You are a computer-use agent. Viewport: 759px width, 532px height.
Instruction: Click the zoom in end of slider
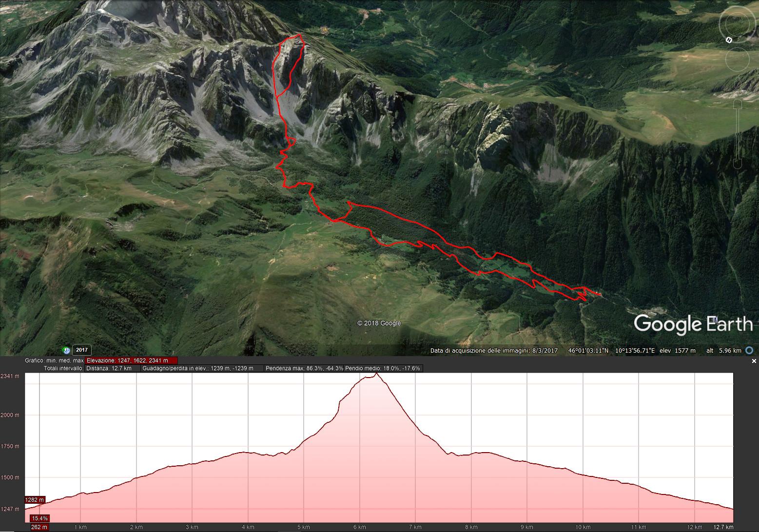click(737, 104)
